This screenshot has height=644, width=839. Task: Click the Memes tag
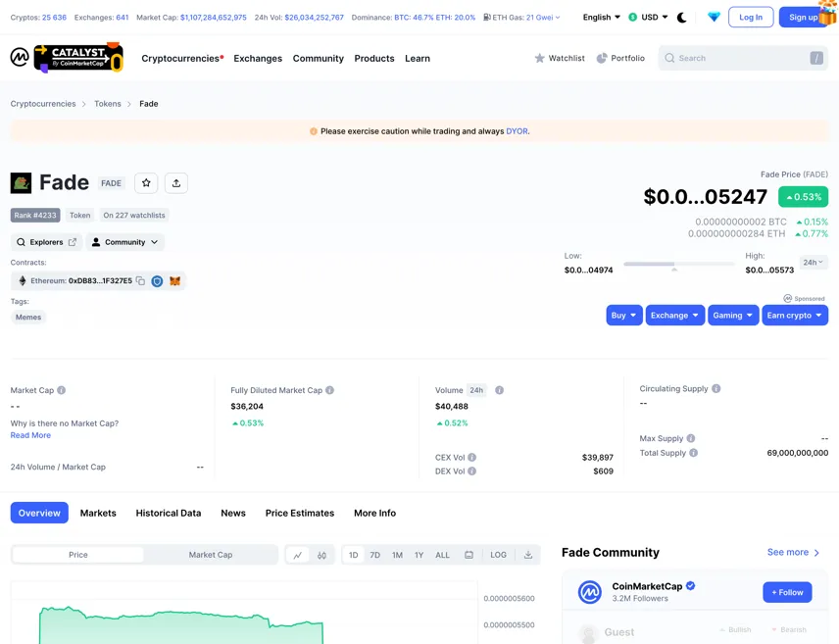point(28,317)
